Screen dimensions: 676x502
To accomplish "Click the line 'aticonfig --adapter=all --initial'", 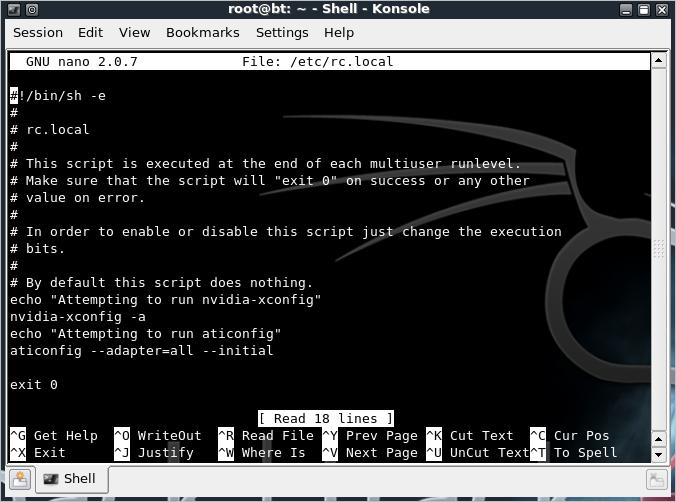I will pyautogui.click(x=142, y=351).
